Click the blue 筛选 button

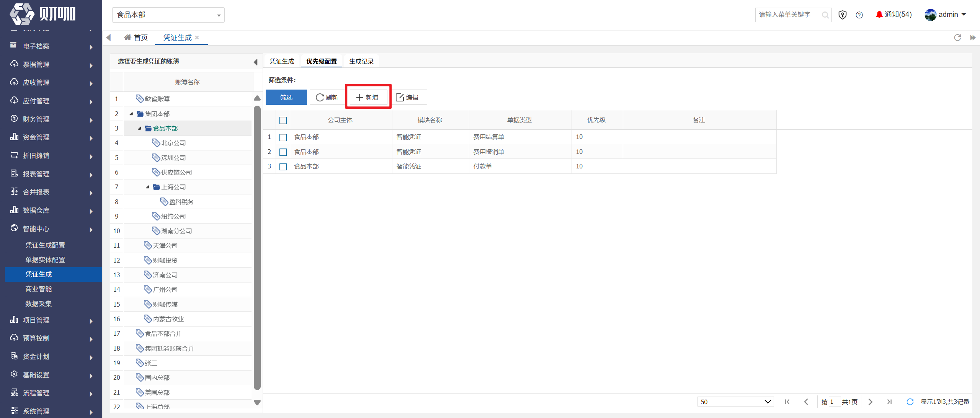286,97
